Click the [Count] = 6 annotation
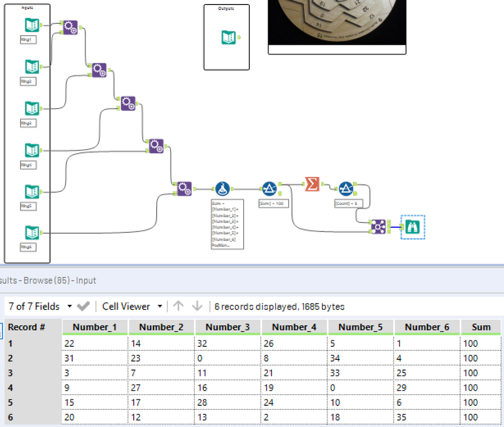Viewport: 504px width, 427px height. pyautogui.click(x=349, y=203)
